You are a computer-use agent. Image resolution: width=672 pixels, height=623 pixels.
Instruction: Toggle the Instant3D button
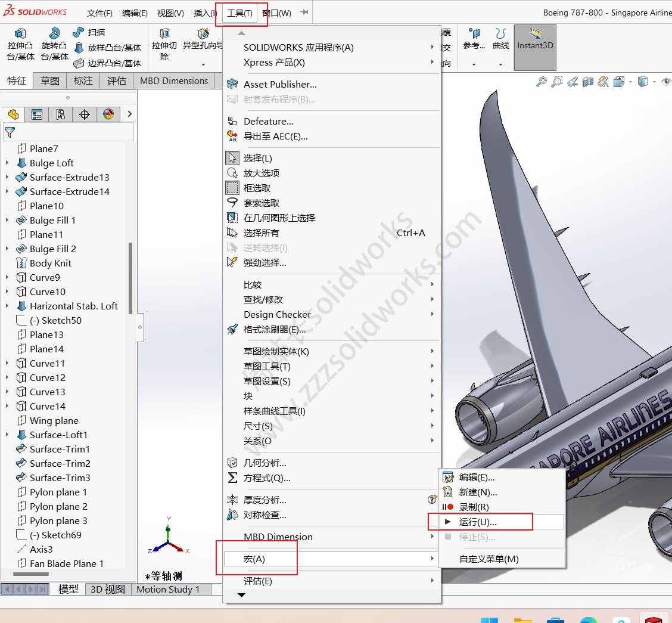[x=535, y=47]
